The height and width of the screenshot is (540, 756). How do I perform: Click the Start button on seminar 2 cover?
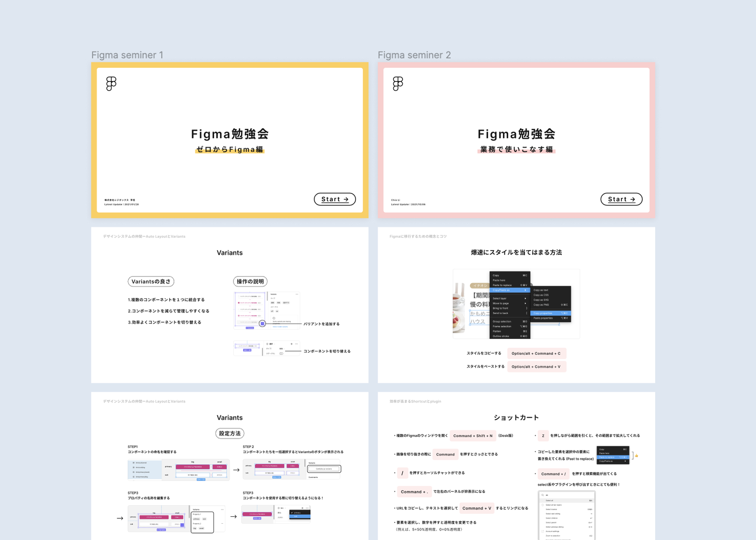point(622,199)
